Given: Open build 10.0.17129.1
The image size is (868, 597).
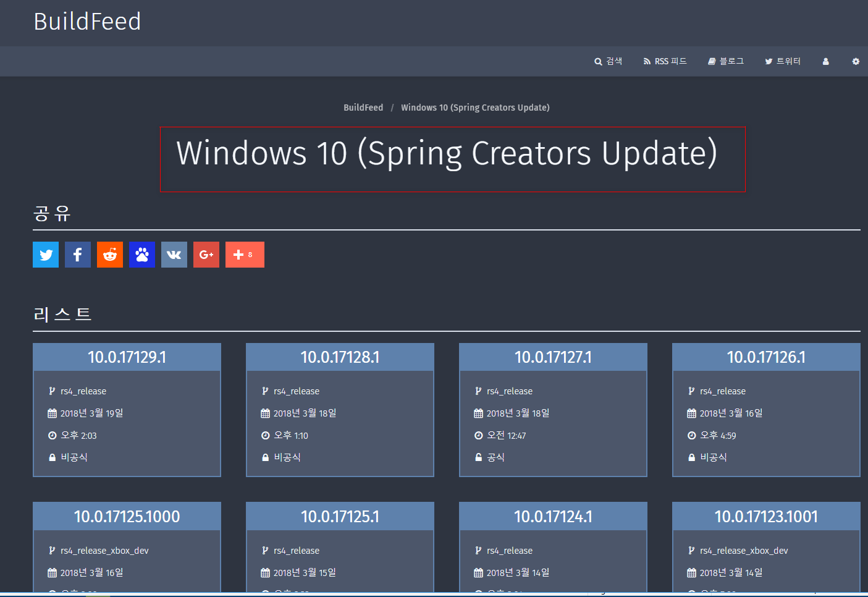Looking at the screenshot, I should (x=127, y=357).
